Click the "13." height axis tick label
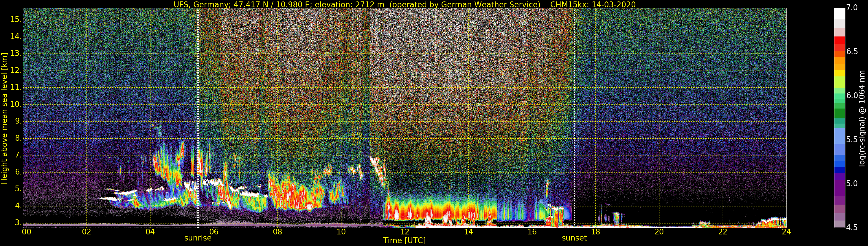 coord(16,54)
